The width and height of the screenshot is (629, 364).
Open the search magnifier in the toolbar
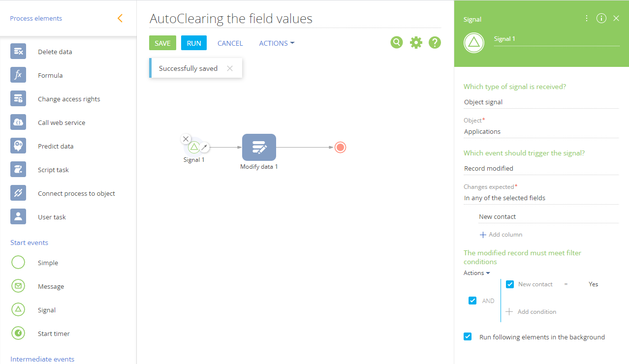(397, 43)
